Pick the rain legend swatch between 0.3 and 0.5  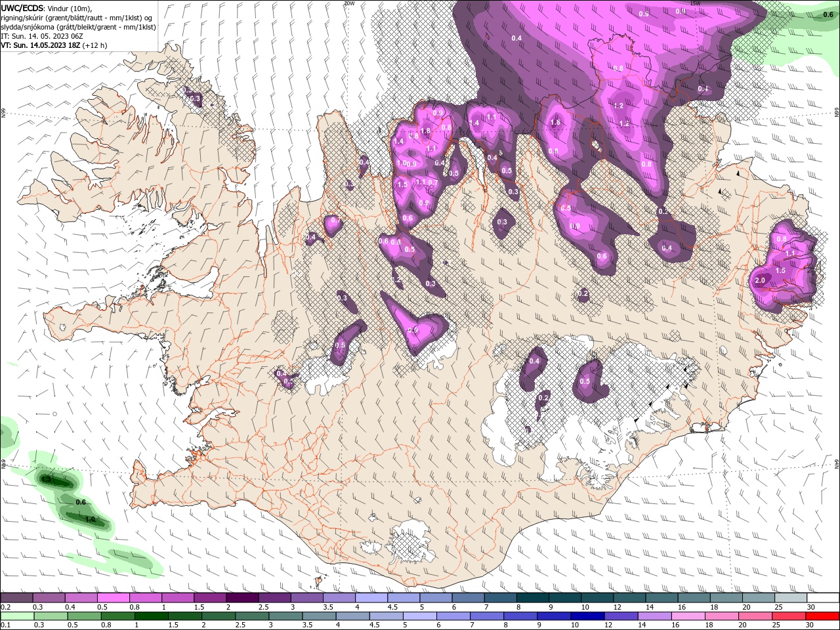click(50, 616)
